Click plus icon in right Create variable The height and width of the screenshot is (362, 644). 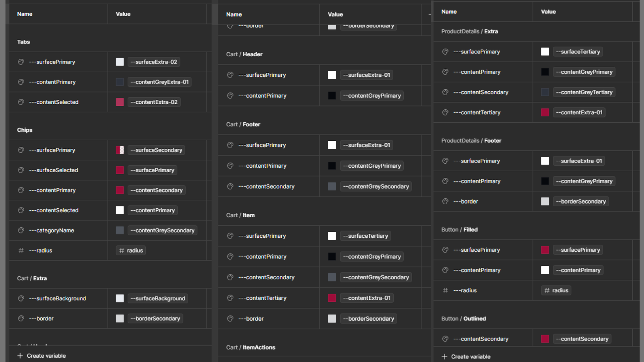pos(444,357)
